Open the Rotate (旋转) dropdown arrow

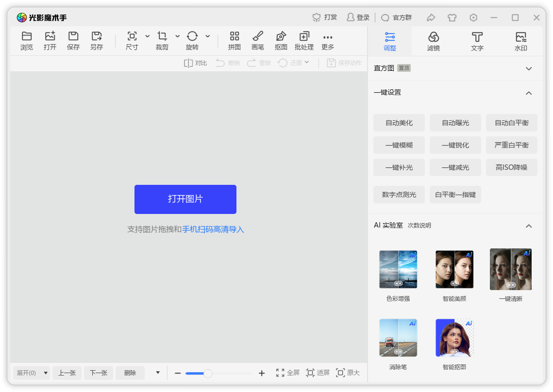(208, 36)
